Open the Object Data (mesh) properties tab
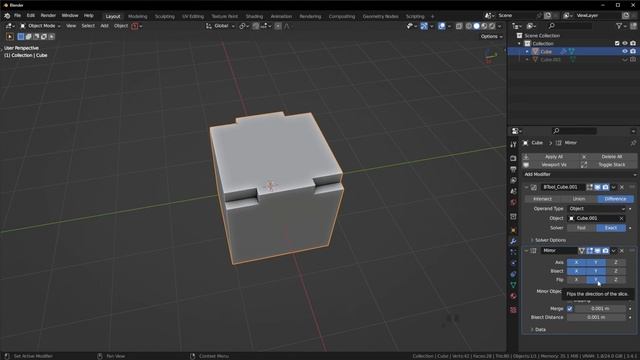 click(513, 285)
